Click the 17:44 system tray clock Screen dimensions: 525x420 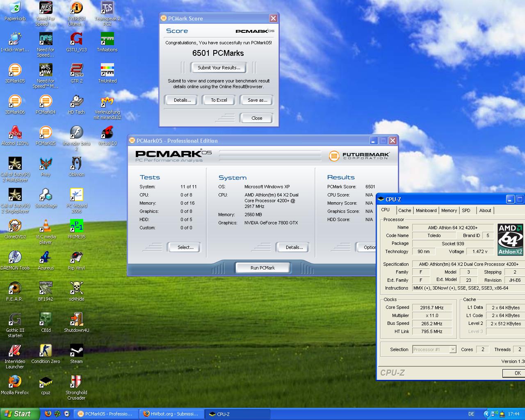coord(514,414)
